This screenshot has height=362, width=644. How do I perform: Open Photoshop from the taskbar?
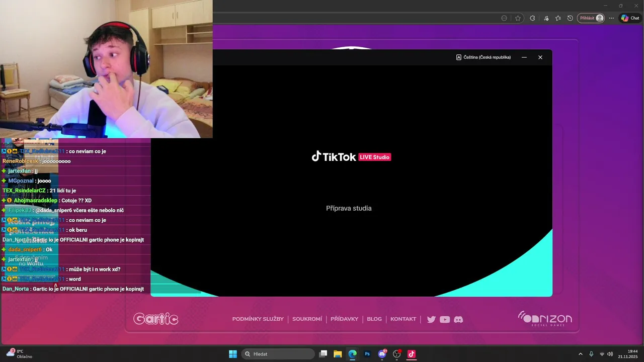[x=367, y=354]
